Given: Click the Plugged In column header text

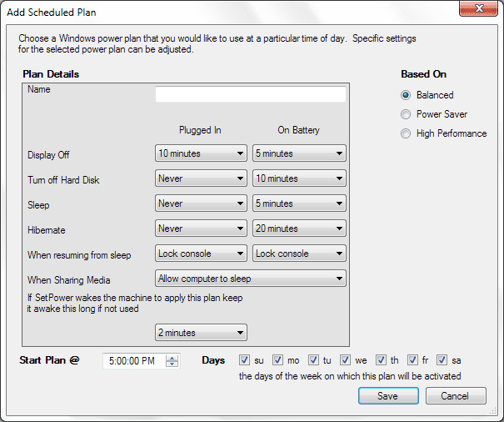Looking at the screenshot, I should coord(200,130).
